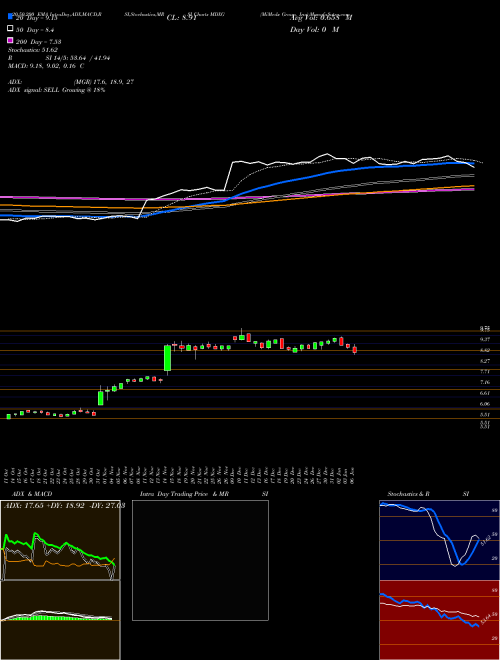
Task: Select the '20 Day = 9.15' legend text
Action: [36, 18]
